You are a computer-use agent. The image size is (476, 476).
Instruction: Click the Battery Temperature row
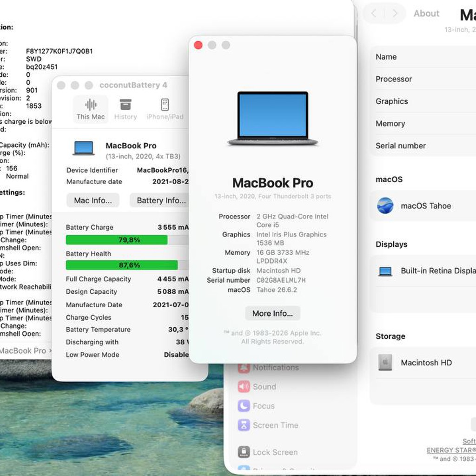tap(127, 330)
